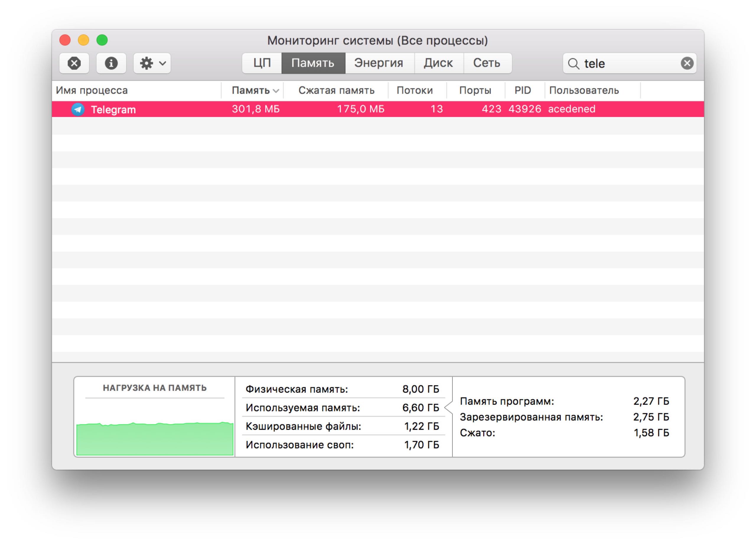The width and height of the screenshot is (756, 544).
Task: Sort by Потоки column header
Action: (414, 90)
